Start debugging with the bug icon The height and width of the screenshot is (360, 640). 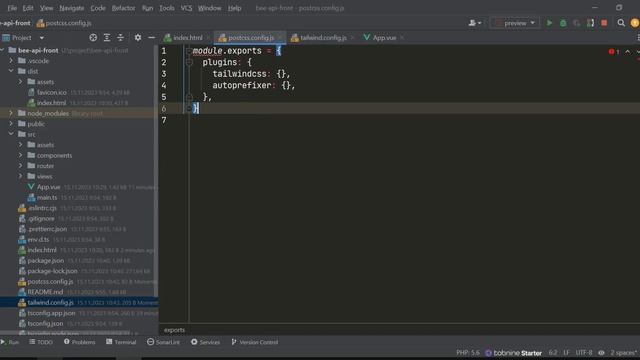563,23
